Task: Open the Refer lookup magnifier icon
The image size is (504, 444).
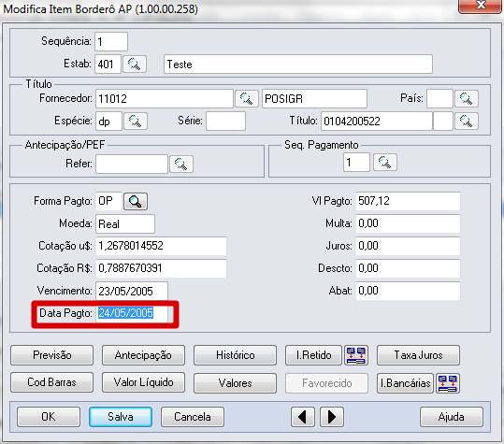Action: point(181,164)
